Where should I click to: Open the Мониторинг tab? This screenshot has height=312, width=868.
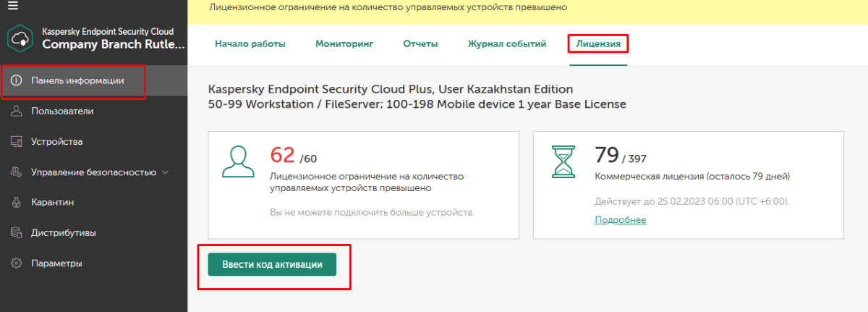point(344,44)
